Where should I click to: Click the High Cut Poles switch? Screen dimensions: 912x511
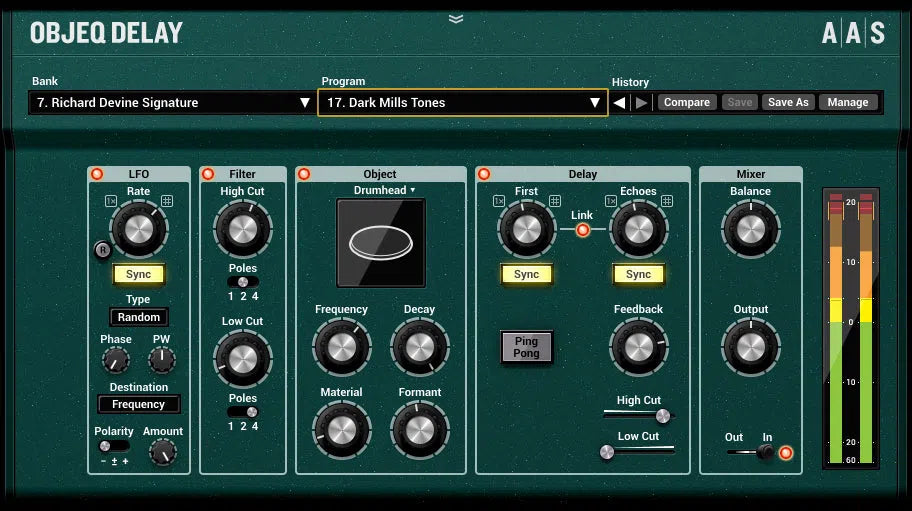pyautogui.click(x=243, y=282)
